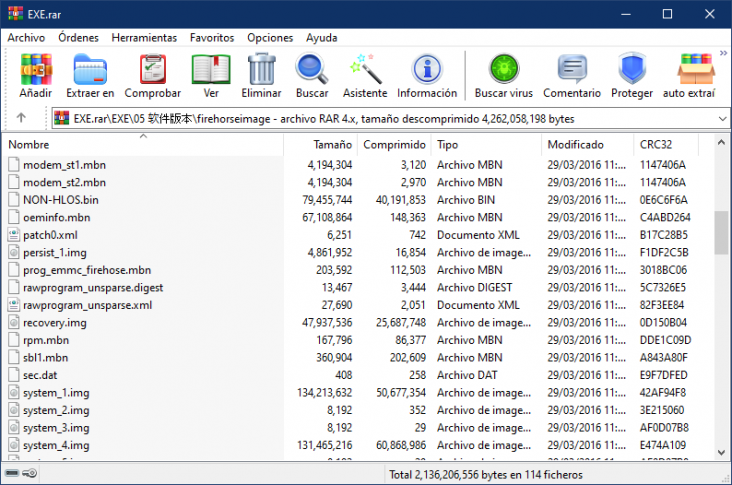Viewport: 732px width, 485px height.
Task: Select the modem_st1.mbn file name
Action: 64,165
